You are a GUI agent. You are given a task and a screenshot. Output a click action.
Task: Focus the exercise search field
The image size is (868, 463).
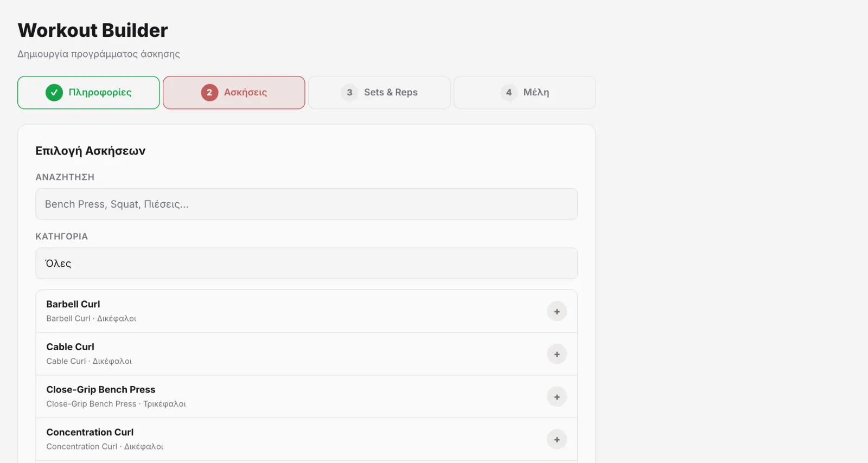(x=307, y=204)
